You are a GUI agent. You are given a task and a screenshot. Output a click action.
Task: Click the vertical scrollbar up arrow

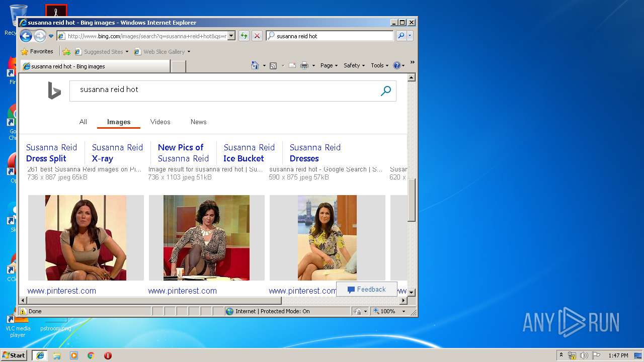411,78
